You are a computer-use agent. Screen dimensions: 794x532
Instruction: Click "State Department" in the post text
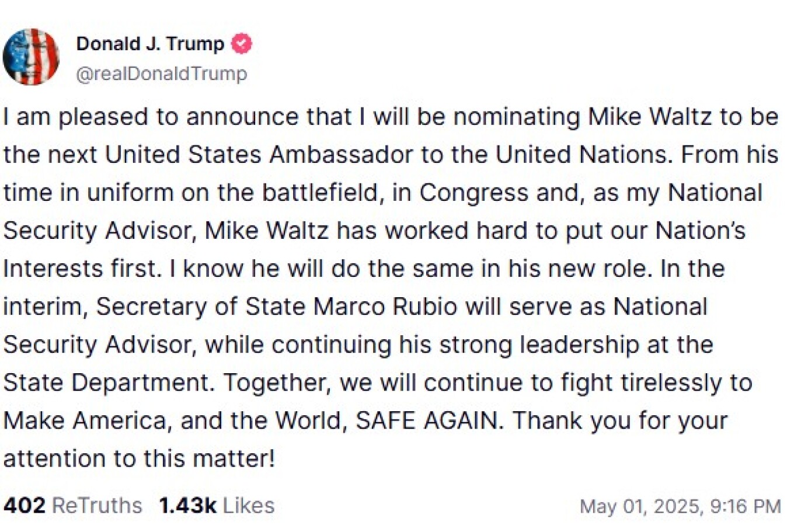click(106, 383)
